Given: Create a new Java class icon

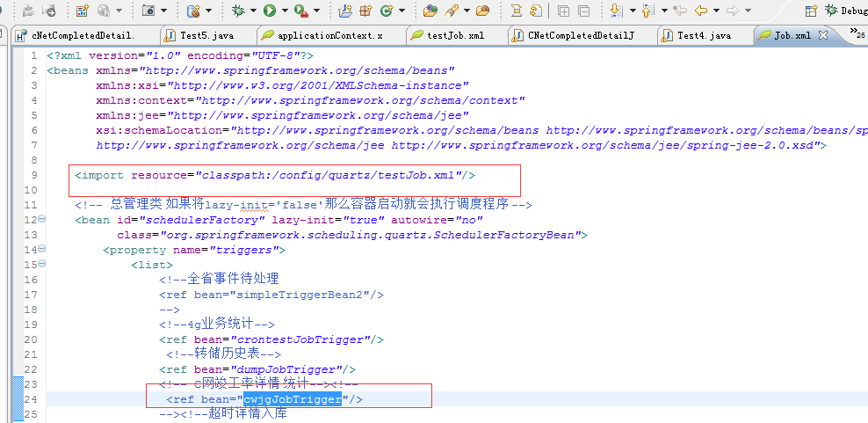Looking at the screenshot, I should click(387, 10).
